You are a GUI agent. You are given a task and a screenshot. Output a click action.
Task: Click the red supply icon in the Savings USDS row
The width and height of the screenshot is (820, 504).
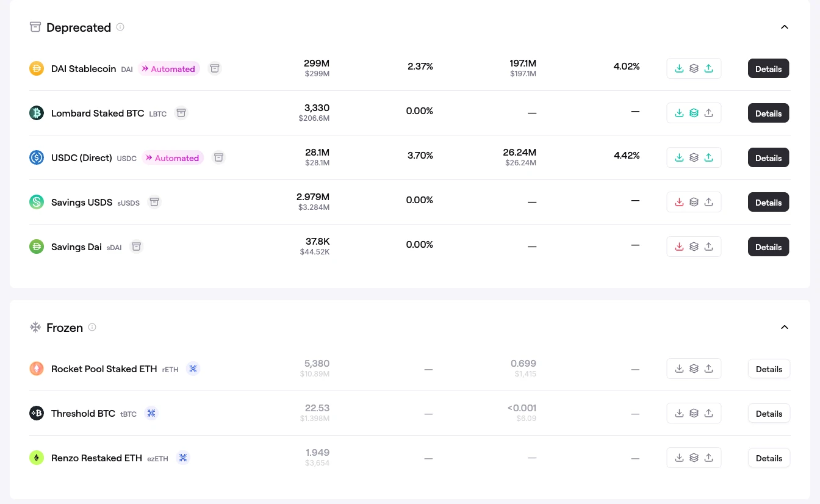679,203
